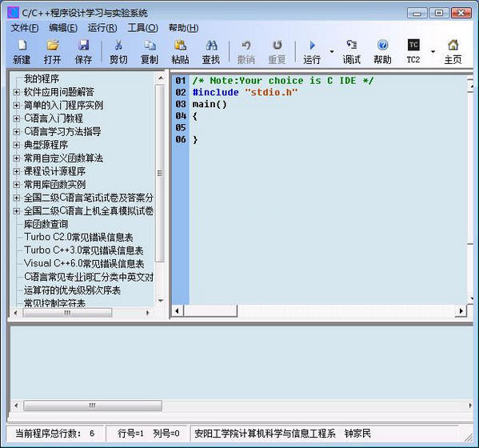
Task: Click the #include "stdio.h" code line
Action: pos(245,92)
